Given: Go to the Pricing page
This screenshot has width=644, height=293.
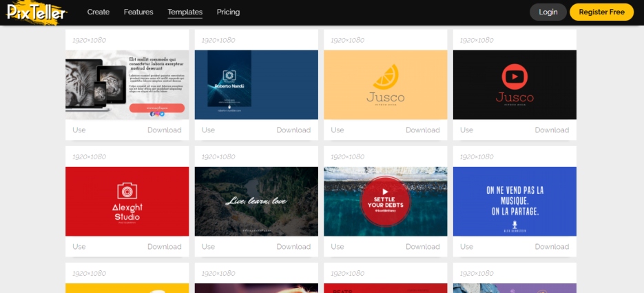Looking at the screenshot, I should [229, 12].
